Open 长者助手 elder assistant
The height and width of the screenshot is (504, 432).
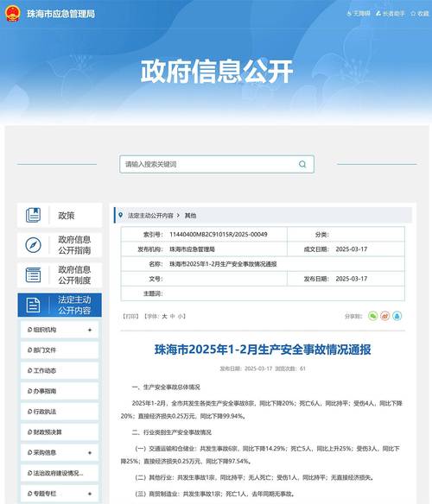[x=391, y=14]
